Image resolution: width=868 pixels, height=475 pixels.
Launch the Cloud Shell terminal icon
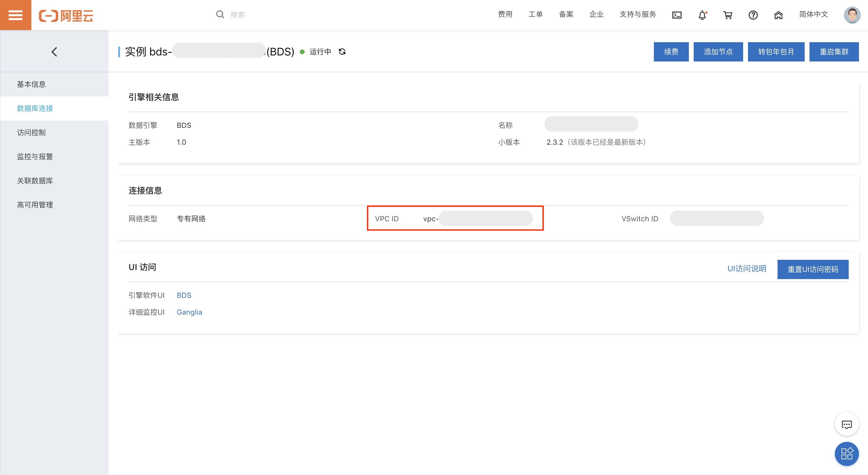[676, 15]
